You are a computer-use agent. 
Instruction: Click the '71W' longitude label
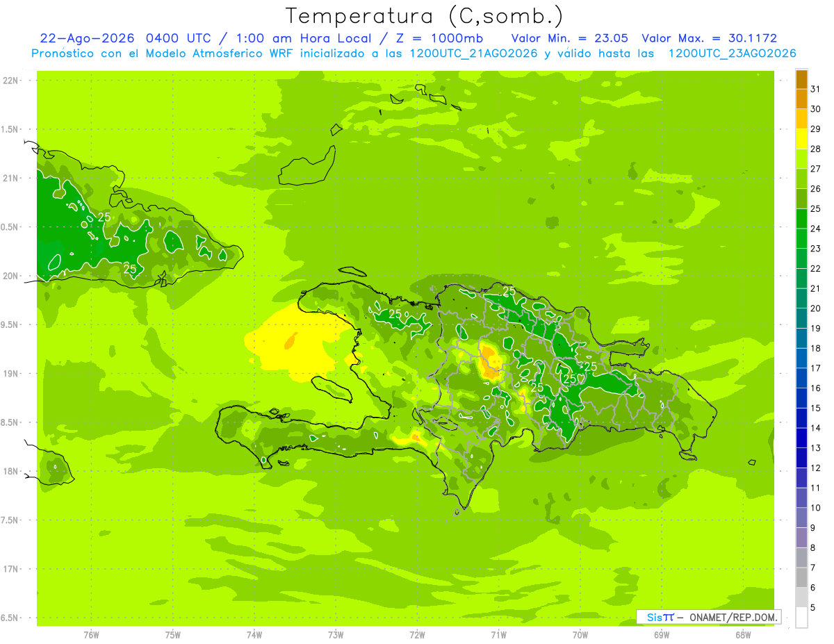tap(499, 634)
